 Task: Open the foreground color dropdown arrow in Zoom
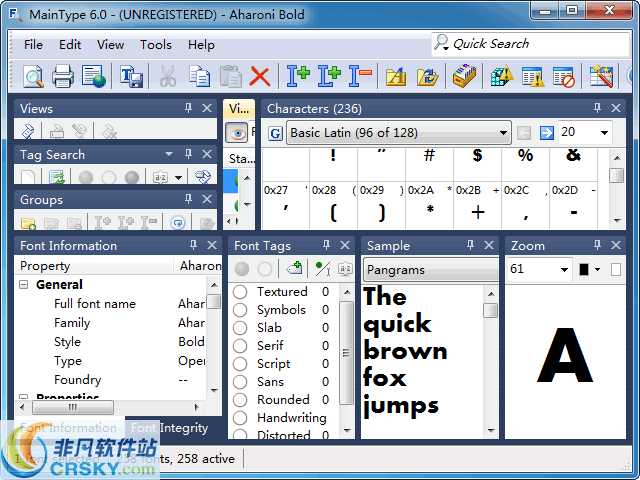(598, 269)
